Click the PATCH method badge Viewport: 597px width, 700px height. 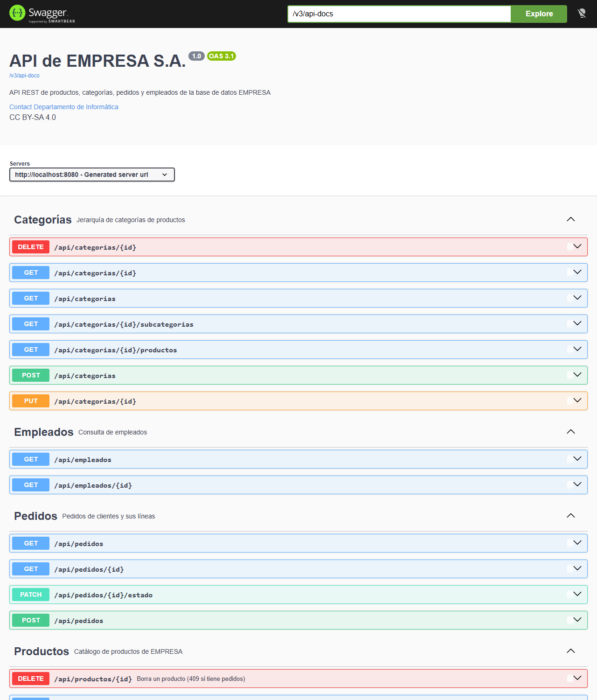31,595
